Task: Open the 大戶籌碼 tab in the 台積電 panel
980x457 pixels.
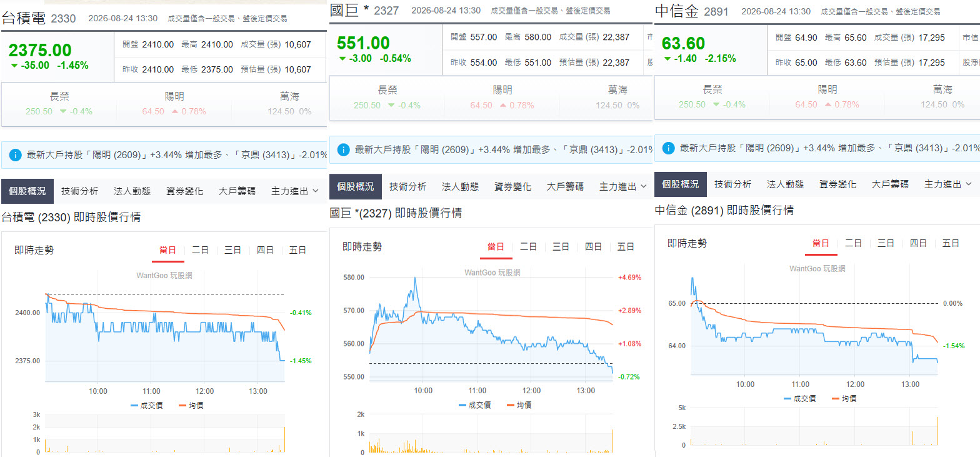Action: click(237, 191)
